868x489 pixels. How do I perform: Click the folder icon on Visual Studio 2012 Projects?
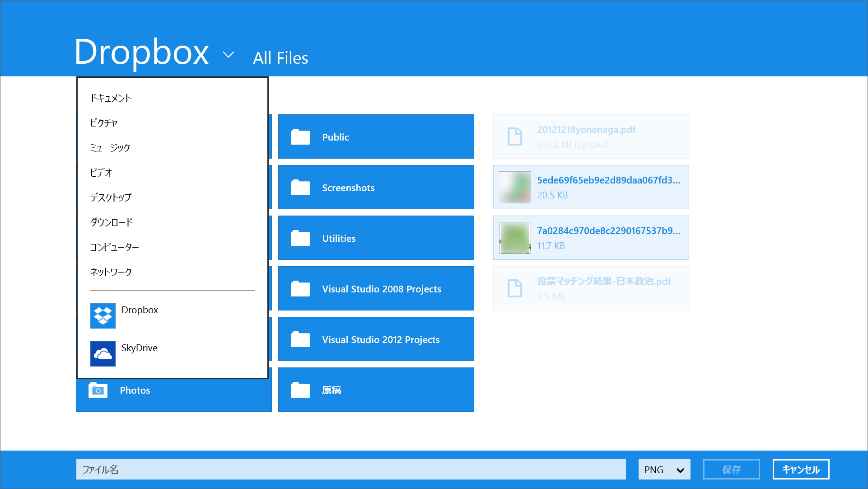click(x=299, y=339)
